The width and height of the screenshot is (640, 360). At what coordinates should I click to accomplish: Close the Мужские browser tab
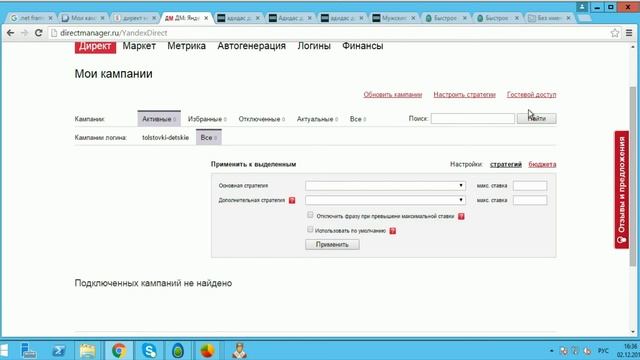413,18
